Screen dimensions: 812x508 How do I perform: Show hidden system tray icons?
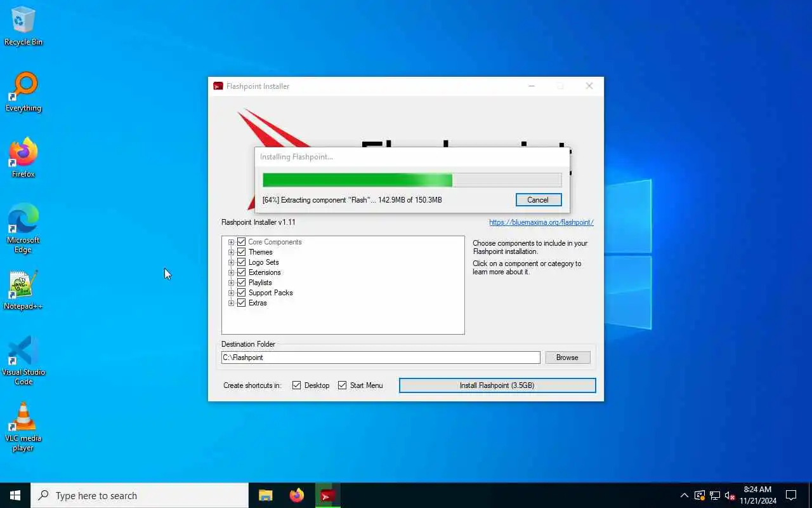(x=684, y=495)
